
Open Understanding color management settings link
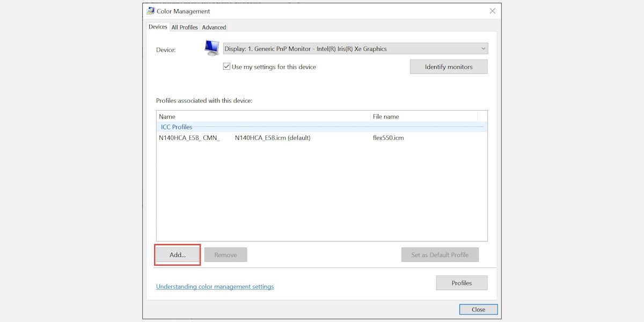tap(215, 287)
